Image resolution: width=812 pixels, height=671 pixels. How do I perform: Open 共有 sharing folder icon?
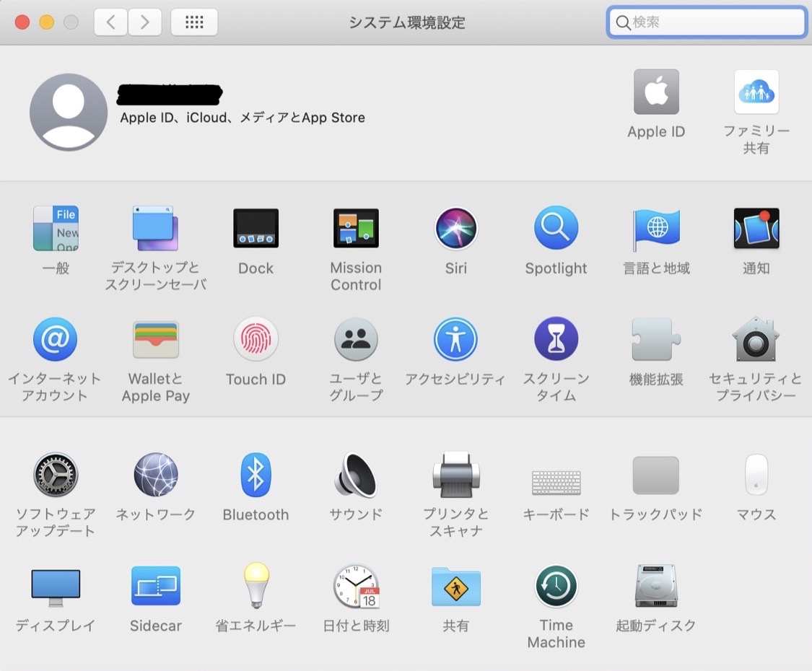455,586
